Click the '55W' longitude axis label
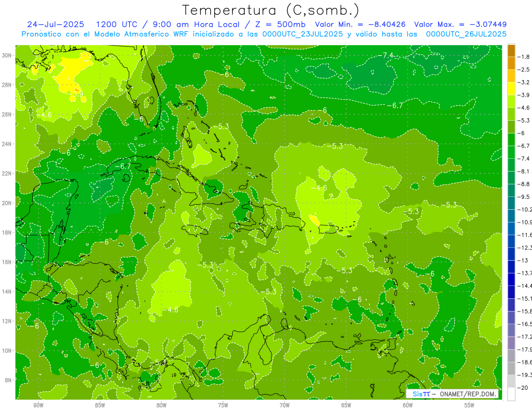This screenshot has width=532, height=411. tap(469, 405)
